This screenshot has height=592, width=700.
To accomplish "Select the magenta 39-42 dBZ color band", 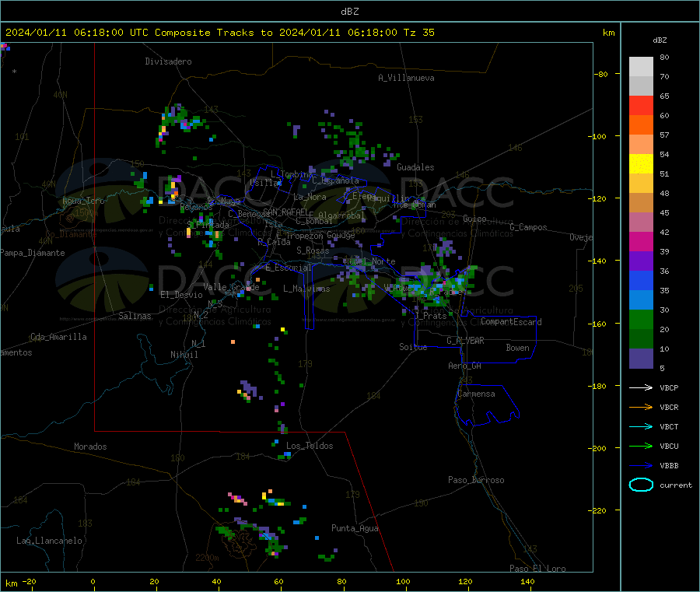I will 641,241.
